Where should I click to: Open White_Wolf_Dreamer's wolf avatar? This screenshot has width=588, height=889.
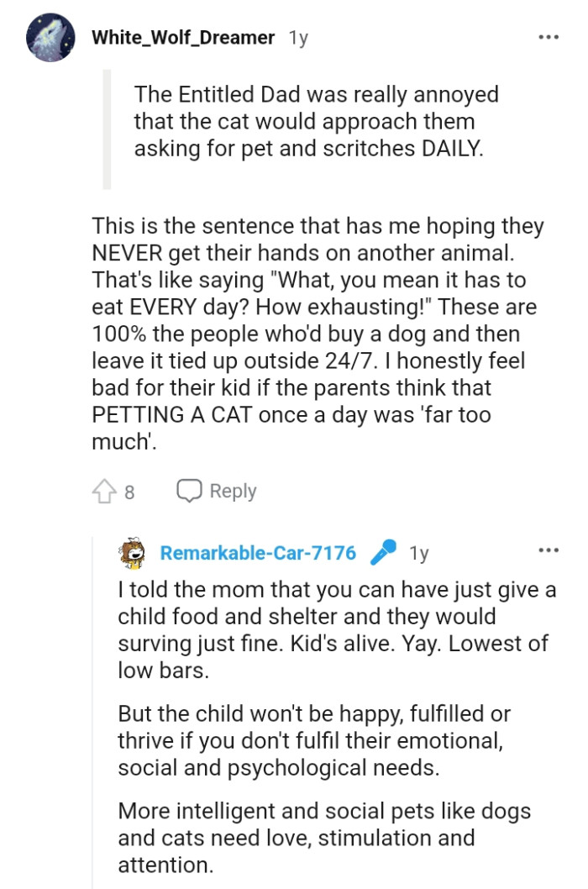coord(51,38)
